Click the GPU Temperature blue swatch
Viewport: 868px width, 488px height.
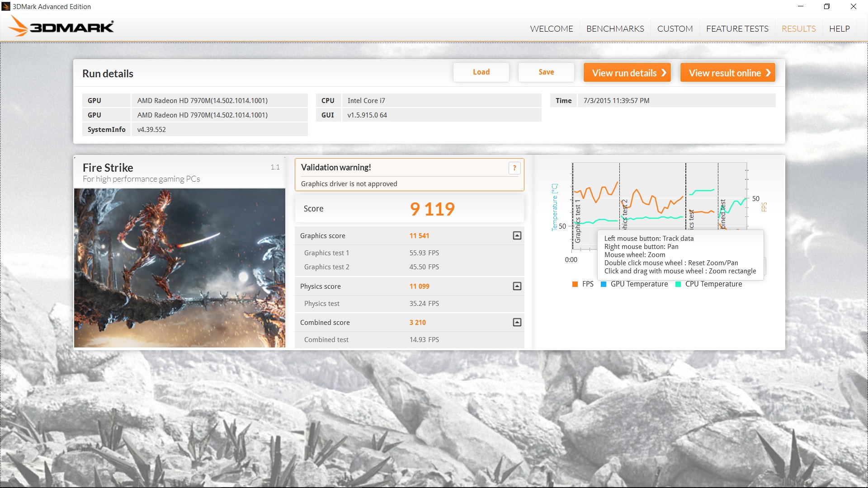604,284
